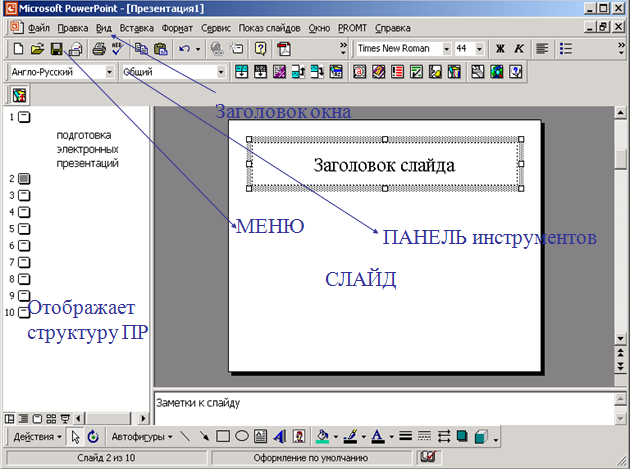This screenshot has height=469, width=630.
Task: Open a file with the Open folder icon
Action: tap(37, 48)
